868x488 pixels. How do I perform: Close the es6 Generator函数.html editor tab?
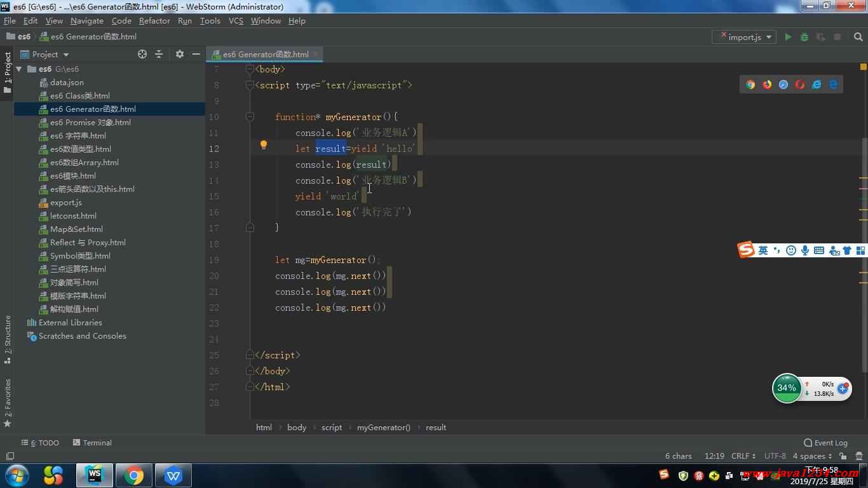pyautogui.click(x=316, y=54)
